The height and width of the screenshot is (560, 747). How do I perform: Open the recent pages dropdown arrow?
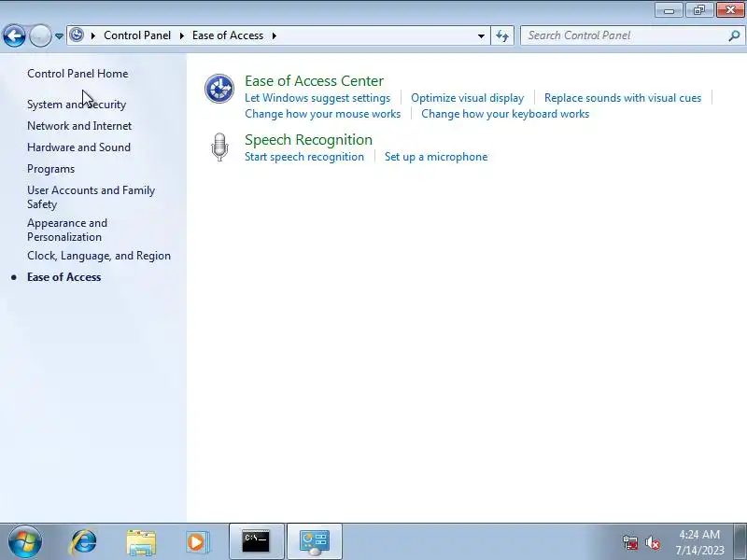tap(59, 36)
